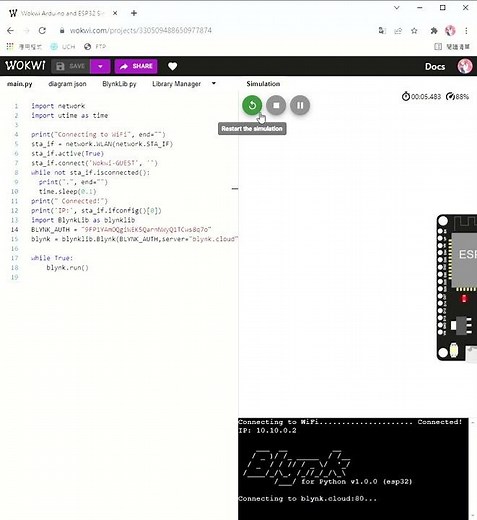The image size is (477, 520).
Task: Bookmark this page with star icon
Action: click(414, 31)
